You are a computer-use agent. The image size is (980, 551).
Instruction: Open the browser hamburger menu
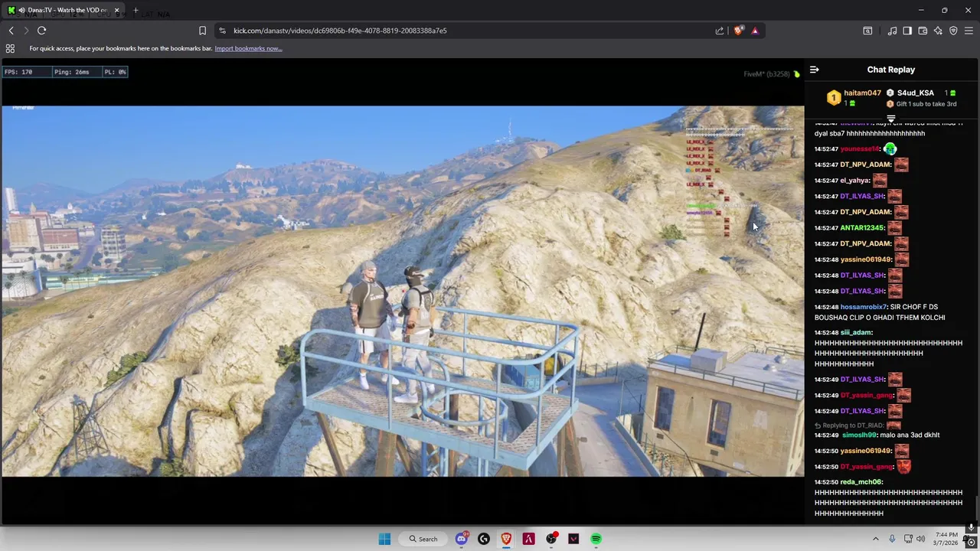coord(969,31)
